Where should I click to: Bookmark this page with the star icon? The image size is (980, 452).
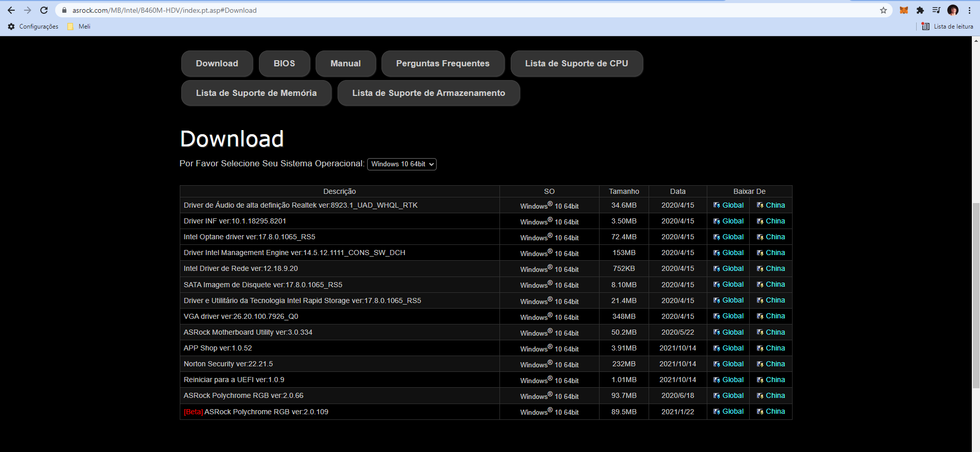(x=883, y=10)
